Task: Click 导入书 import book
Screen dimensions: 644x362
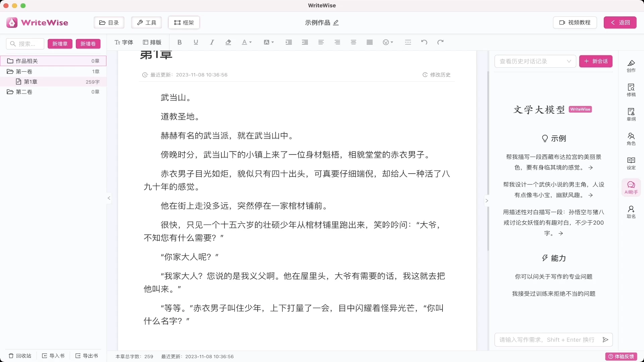Action: (53, 356)
